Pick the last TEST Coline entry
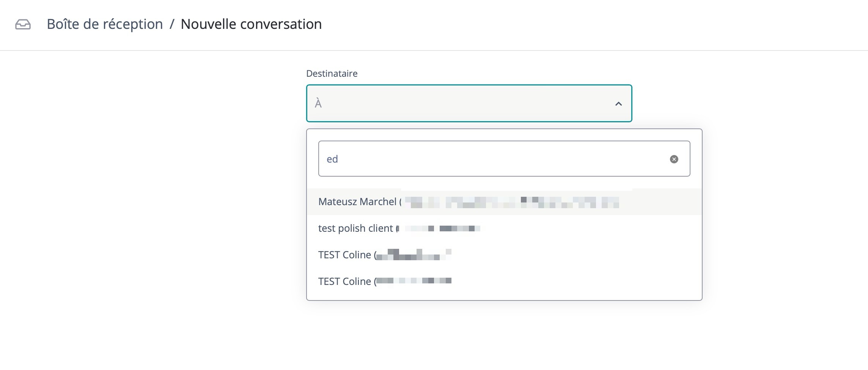This screenshot has height=370, width=868. tap(344, 281)
